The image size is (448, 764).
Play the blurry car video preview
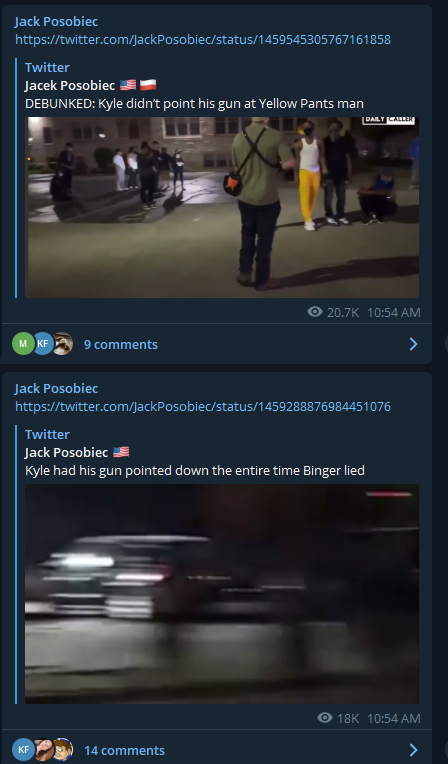tap(222, 593)
